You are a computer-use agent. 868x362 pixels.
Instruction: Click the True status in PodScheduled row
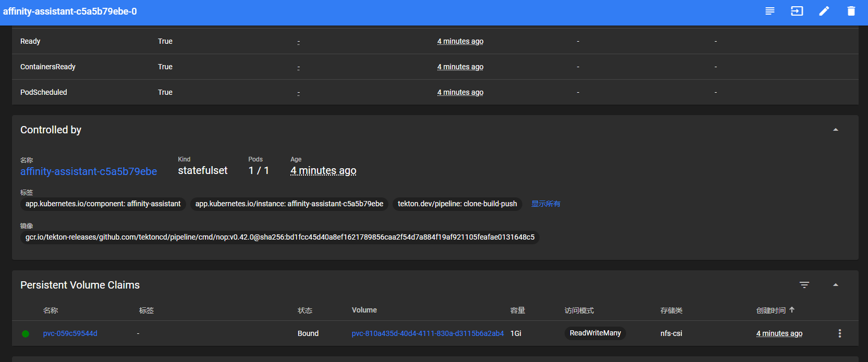(x=165, y=92)
